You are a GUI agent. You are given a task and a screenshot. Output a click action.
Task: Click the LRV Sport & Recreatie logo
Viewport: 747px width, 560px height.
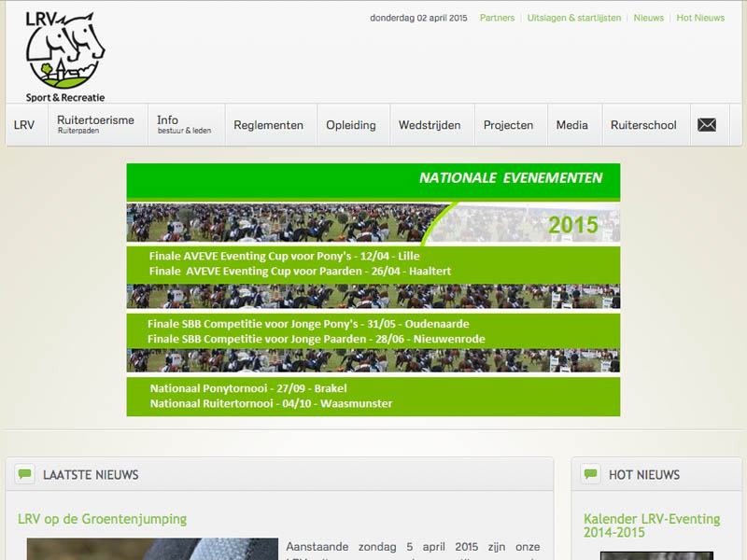click(65, 57)
